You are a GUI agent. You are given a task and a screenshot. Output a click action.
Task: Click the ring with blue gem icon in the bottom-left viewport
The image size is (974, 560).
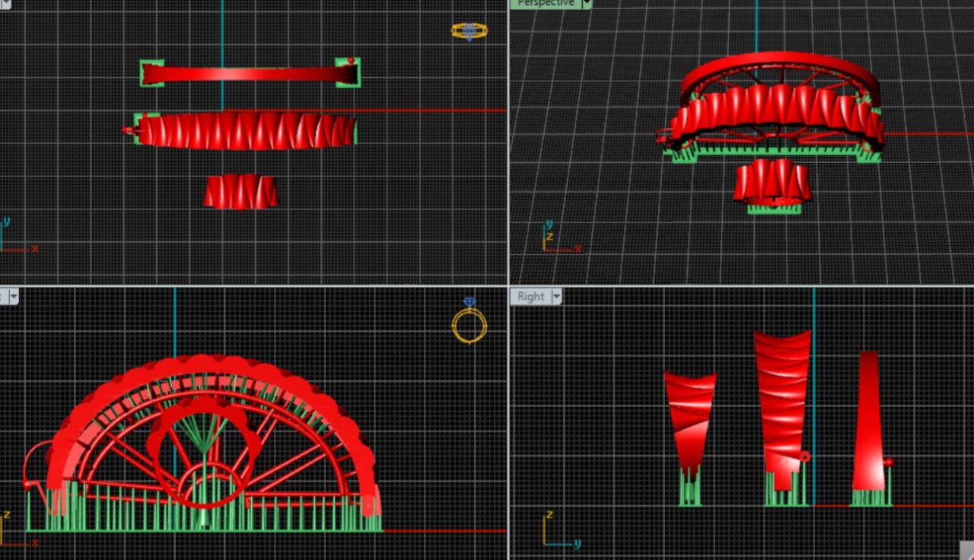469,321
